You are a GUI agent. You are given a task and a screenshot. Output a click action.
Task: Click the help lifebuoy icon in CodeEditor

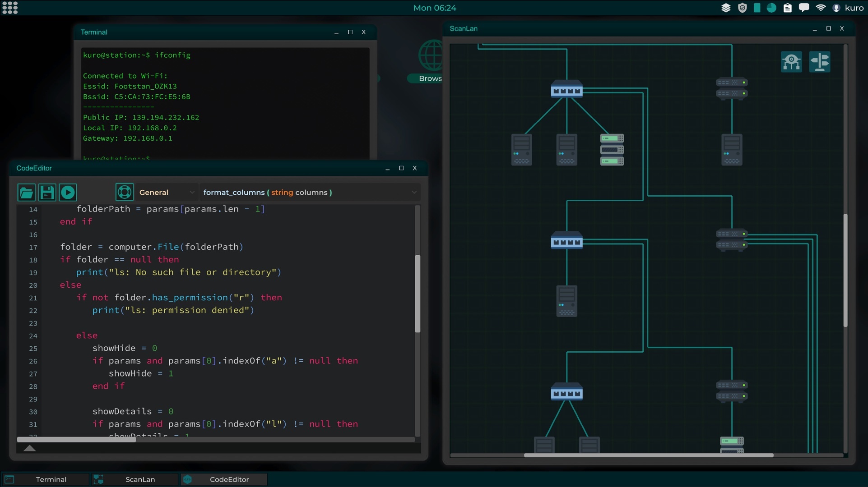coord(124,192)
